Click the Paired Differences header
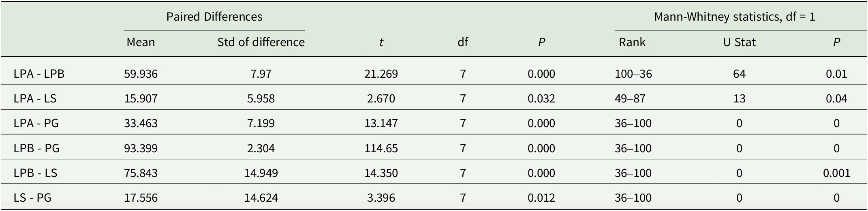The image size is (868, 211). 214,17
